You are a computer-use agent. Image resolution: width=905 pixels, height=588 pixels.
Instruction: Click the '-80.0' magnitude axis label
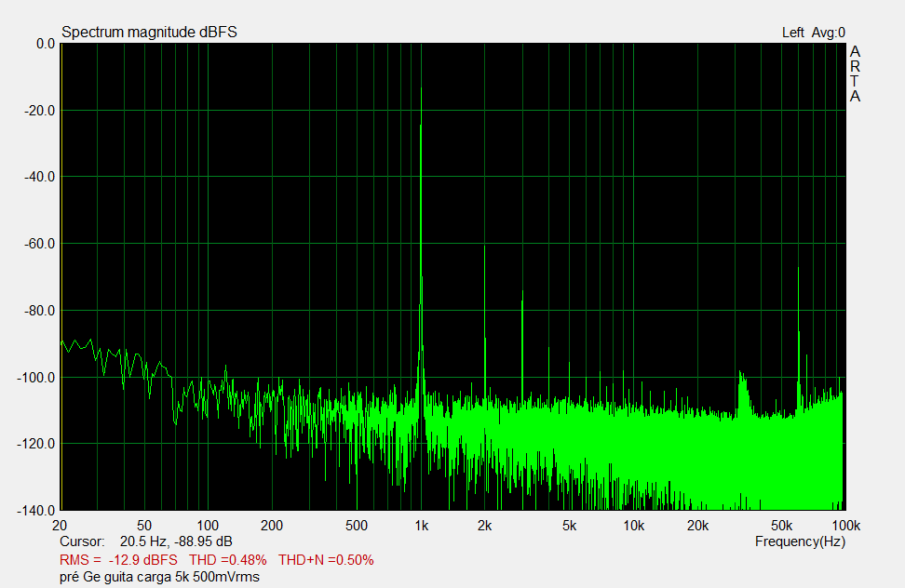[x=39, y=311]
